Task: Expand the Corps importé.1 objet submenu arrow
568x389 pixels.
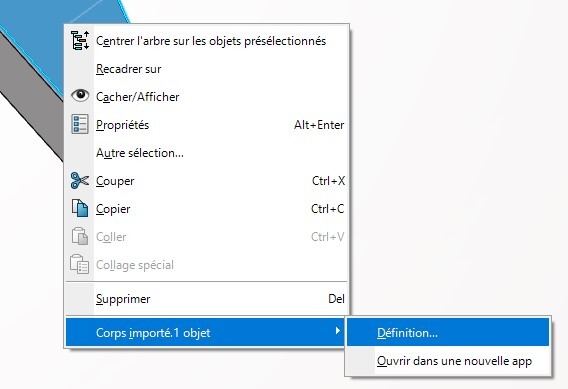Action: click(x=338, y=331)
